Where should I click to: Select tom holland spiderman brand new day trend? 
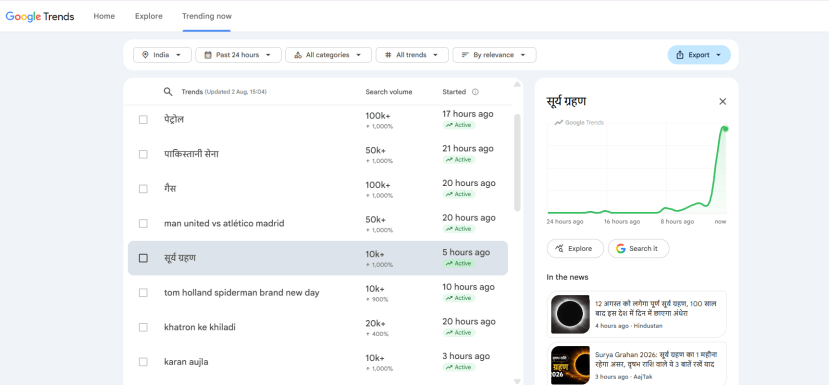[x=242, y=292]
